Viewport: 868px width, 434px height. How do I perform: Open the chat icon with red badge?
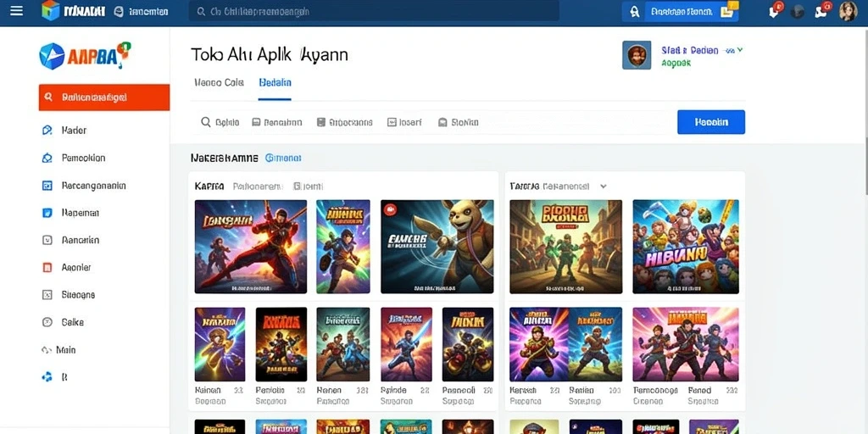pos(823,10)
